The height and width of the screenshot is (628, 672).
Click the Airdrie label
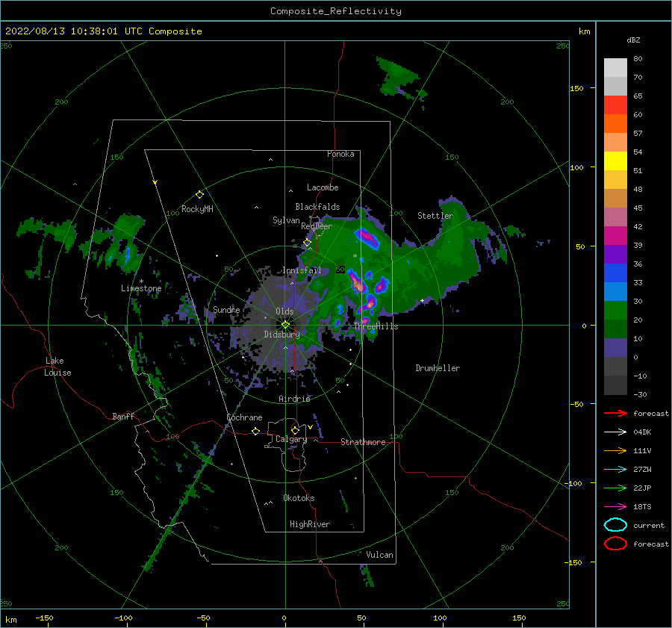coord(294,399)
